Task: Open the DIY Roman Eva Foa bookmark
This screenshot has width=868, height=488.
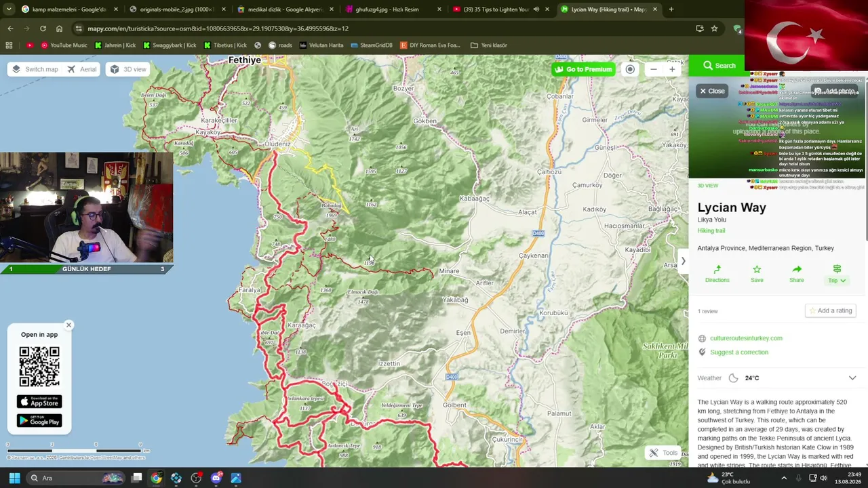Action: (x=430, y=45)
